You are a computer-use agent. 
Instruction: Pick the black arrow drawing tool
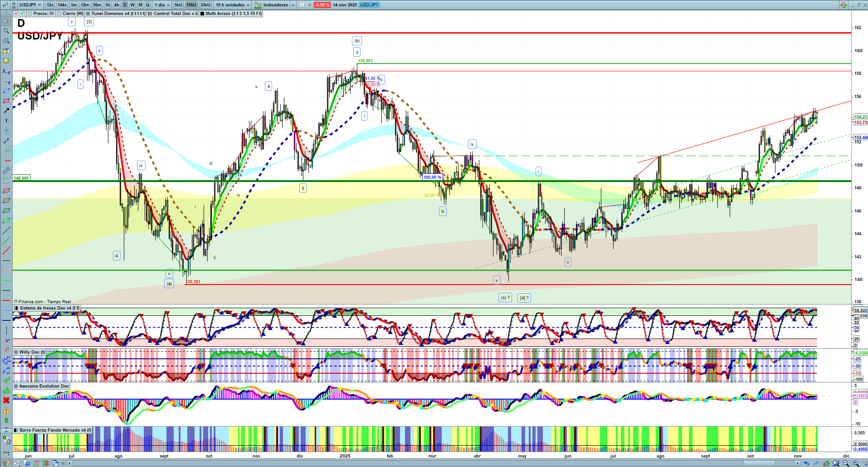[x=6, y=111]
